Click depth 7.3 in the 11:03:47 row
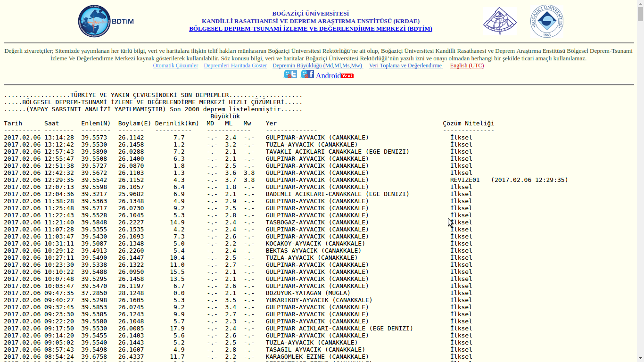 (x=179, y=237)
